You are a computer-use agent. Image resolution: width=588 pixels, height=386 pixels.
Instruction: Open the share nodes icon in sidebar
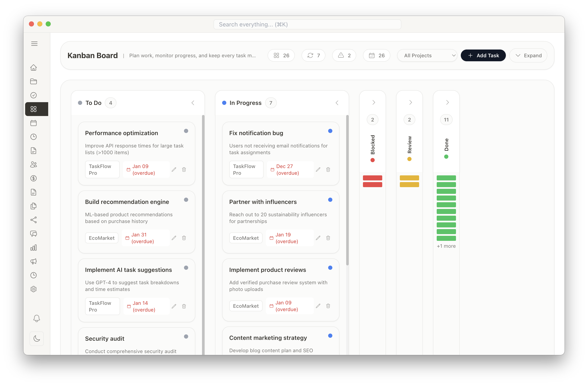pyautogui.click(x=34, y=220)
